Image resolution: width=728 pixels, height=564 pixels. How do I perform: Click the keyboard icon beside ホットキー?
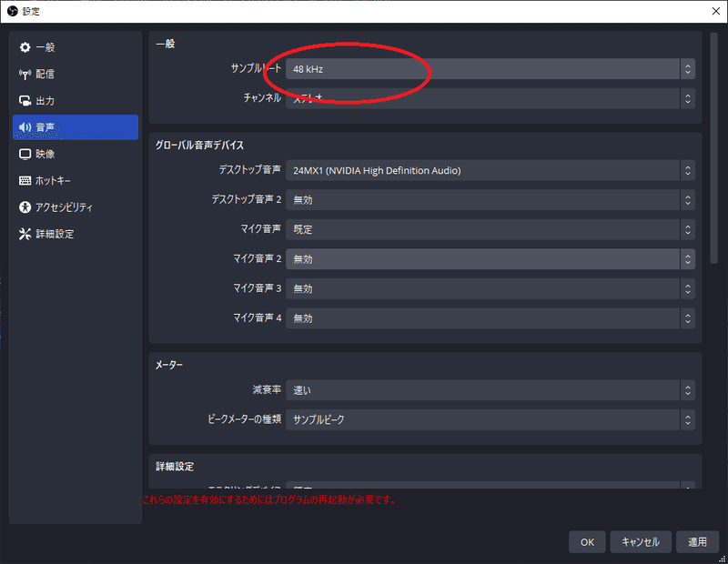coord(25,180)
